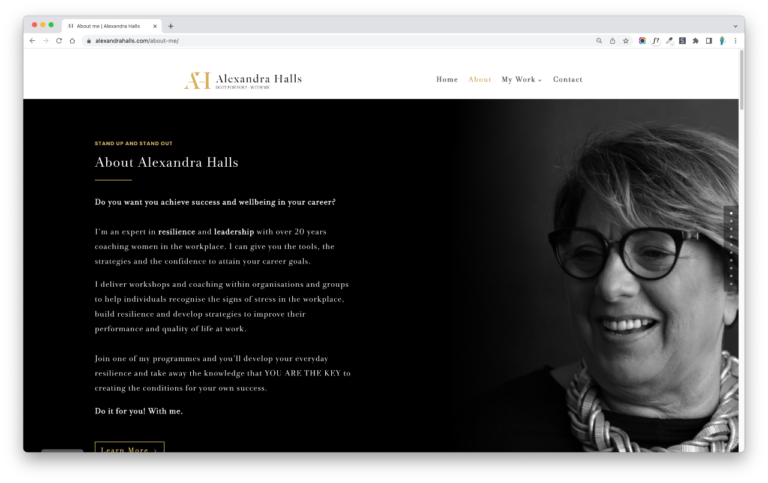This screenshot has width=768, height=483.
Task: Click the Learn More button
Action: pyautogui.click(x=129, y=447)
